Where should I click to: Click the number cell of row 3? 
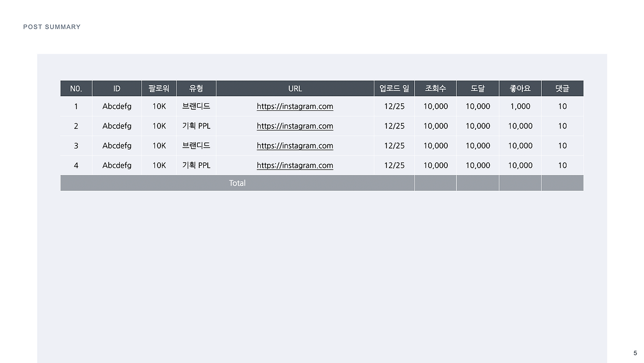click(76, 146)
